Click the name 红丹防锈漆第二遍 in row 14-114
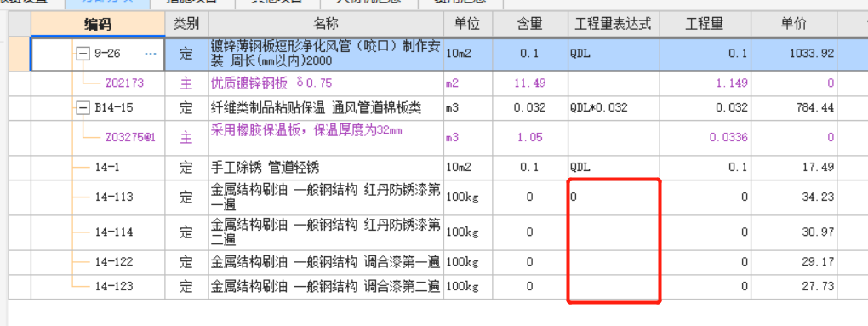This screenshot has height=326, width=868. [x=325, y=232]
